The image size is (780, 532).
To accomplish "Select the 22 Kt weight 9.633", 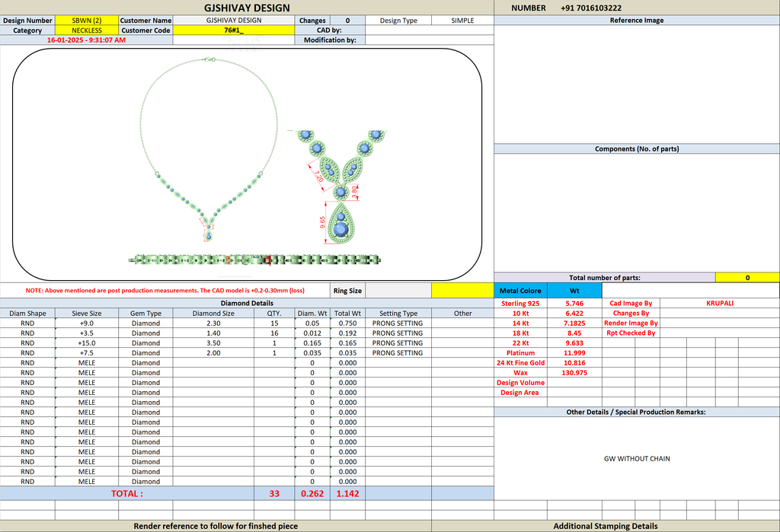I will 574,343.
